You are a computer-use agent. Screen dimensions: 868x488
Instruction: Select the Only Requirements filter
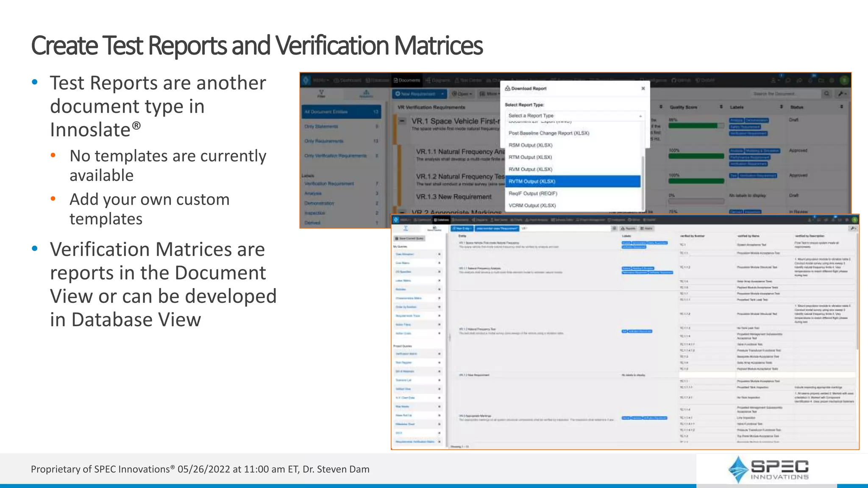click(342, 141)
